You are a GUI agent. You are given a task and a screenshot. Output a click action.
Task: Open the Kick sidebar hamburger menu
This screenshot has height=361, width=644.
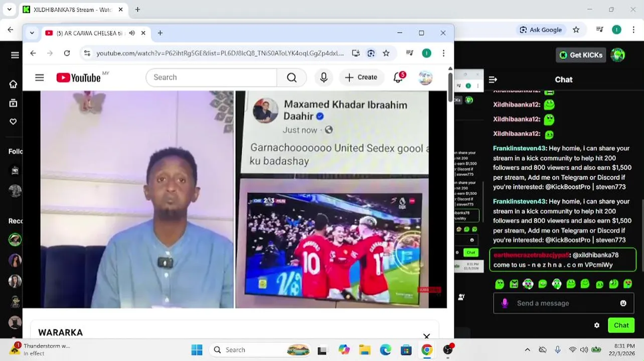click(15, 55)
